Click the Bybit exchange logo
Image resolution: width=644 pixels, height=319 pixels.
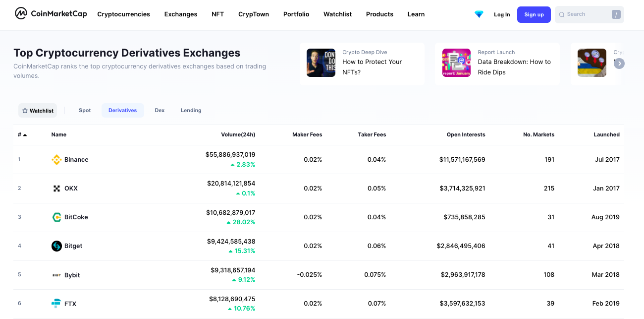click(x=56, y=275)
